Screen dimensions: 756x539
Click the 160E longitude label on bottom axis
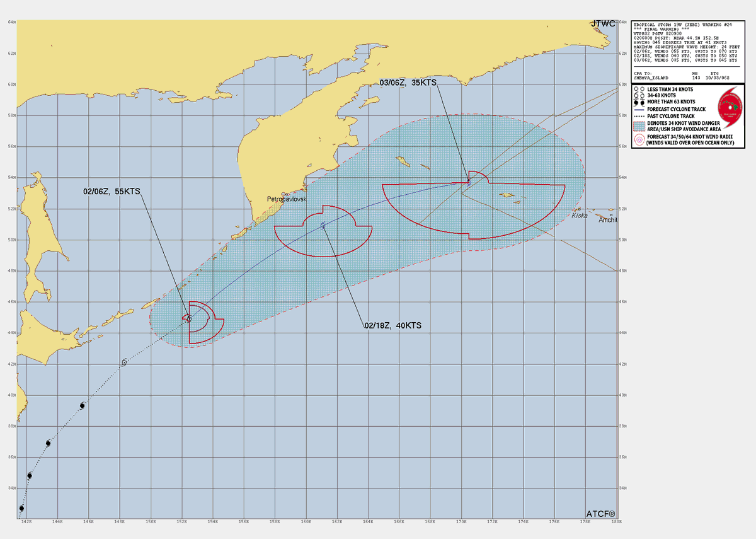tap(306, 522)
